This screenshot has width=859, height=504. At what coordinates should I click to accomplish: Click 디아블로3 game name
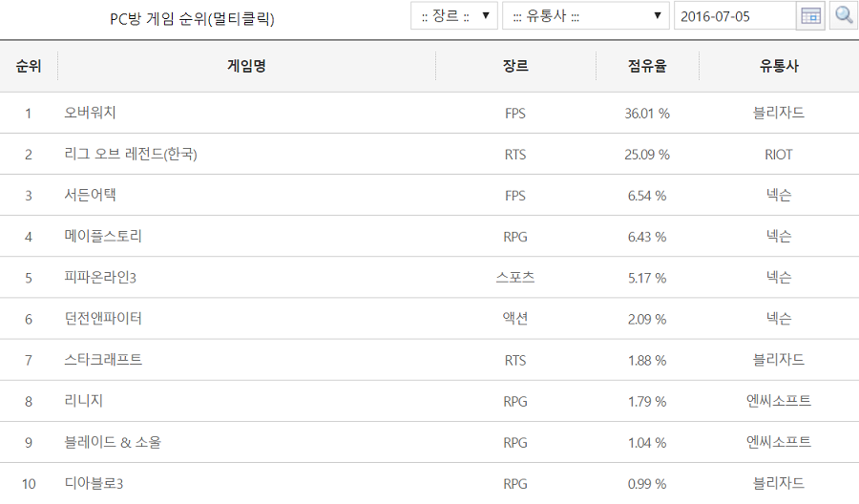(94, 484)
